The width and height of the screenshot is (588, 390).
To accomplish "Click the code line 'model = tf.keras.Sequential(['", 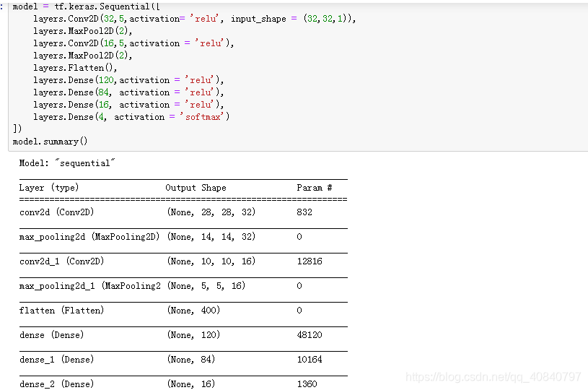I will [87, 6].
